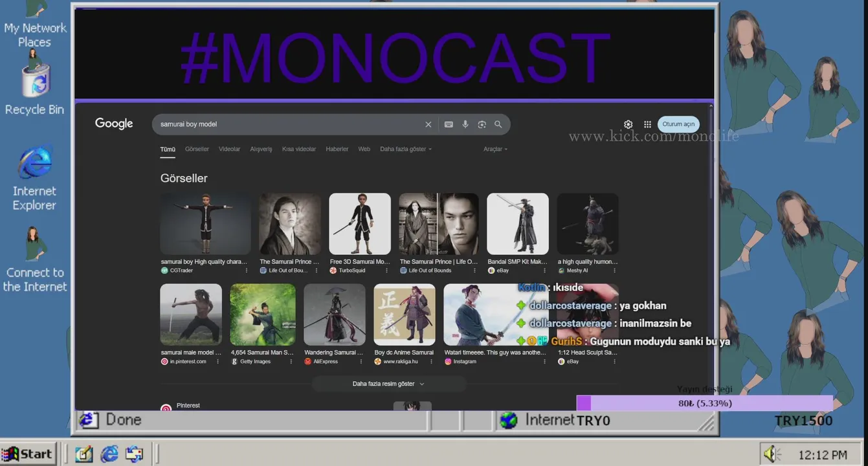Open options menu for Meshy AI result
The image size is (868, 466).
click(x=614, y=271)
